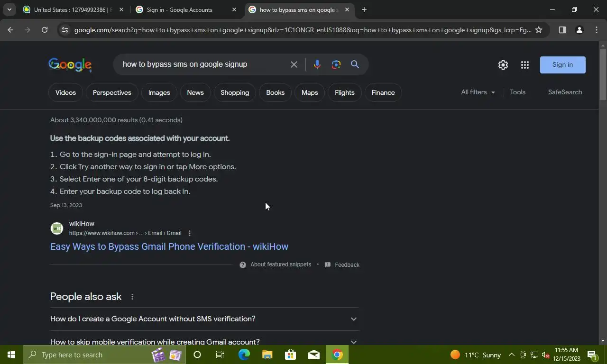Screen dimensions: 607x364
Task: Select the Maps filter
Action: click(x=310, y=92)
